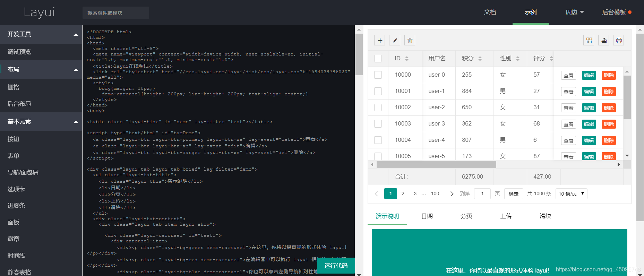Switch to the 上传 tab

pos(506,216)
